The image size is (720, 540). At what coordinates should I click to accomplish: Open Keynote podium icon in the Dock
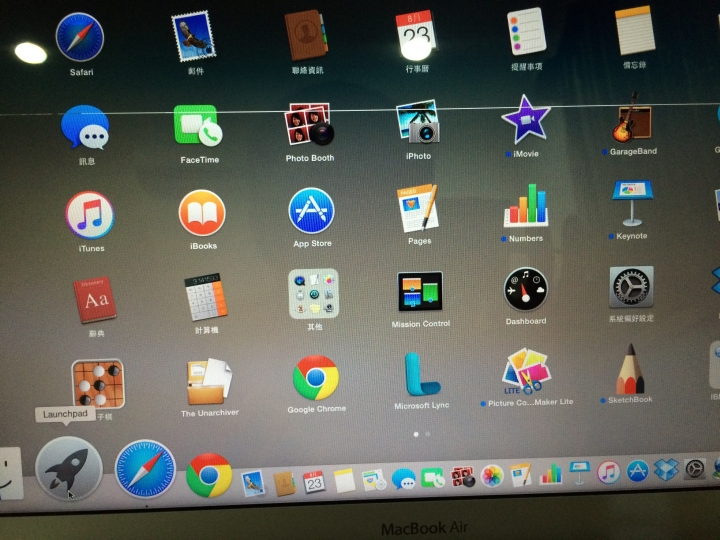pyautogui.click(x=579, y=472)
